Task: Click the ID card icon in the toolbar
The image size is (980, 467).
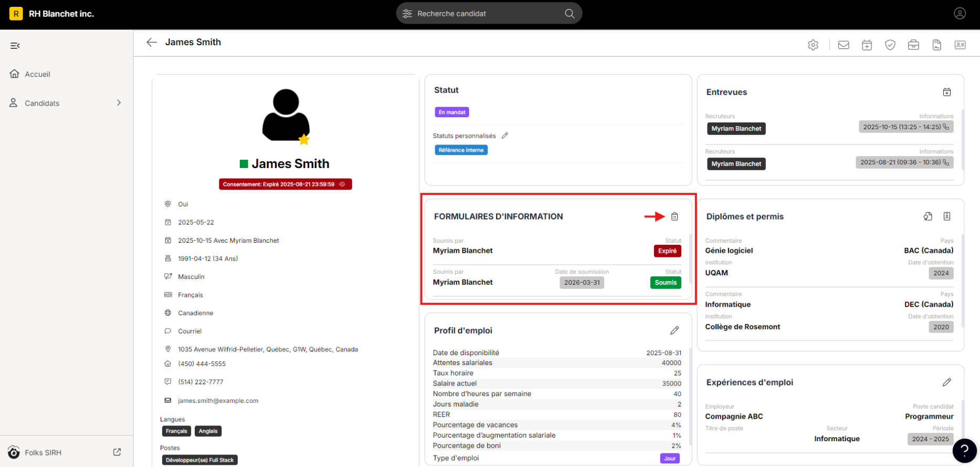Action: click(x=960, y=45)
